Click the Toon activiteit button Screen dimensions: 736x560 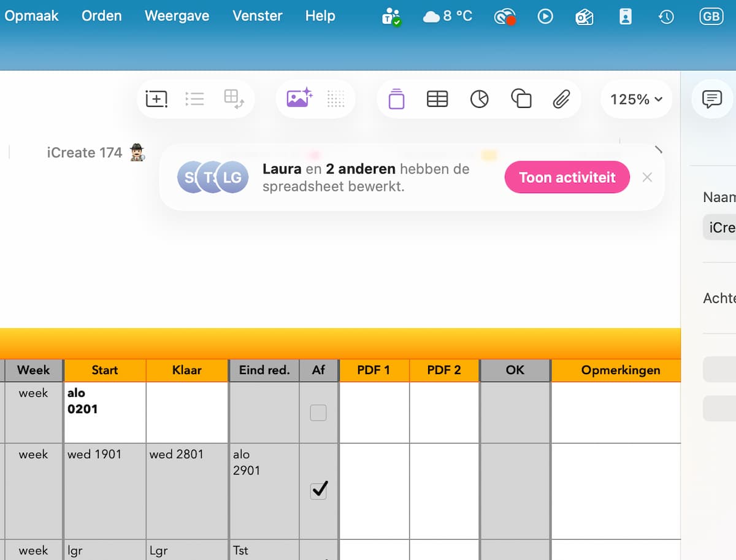[x=567, y=177]
